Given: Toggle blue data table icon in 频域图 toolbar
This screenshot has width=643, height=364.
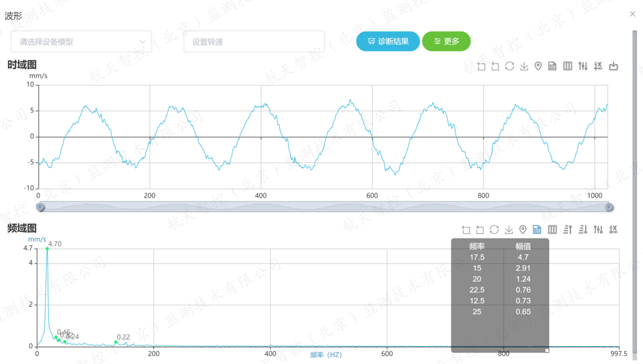Looking at the screenshot, I should click(x=537, y=229).
